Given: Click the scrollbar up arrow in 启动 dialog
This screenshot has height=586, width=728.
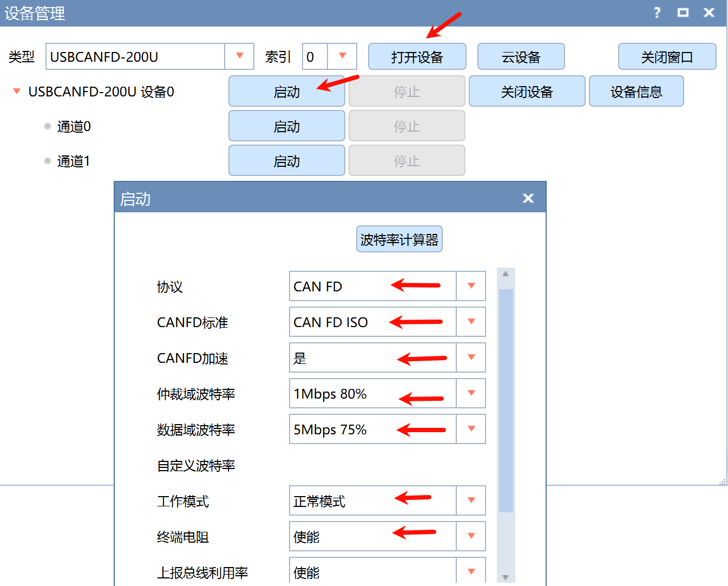Looking at the screenshot, I should click(x=506, y=274).
